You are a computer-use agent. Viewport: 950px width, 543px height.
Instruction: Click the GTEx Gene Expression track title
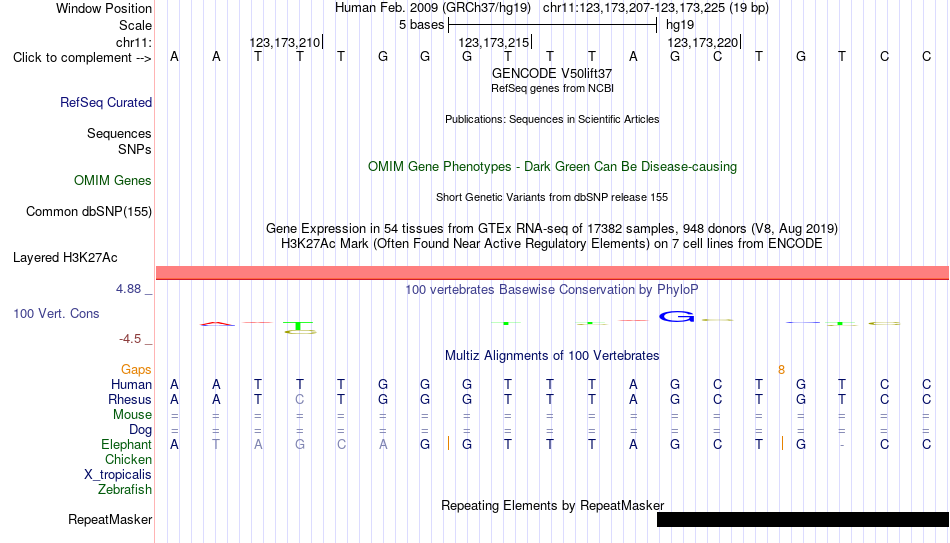552,228
